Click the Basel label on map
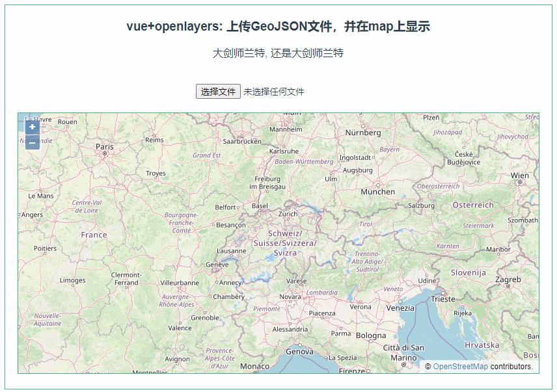 coord(260,206)
